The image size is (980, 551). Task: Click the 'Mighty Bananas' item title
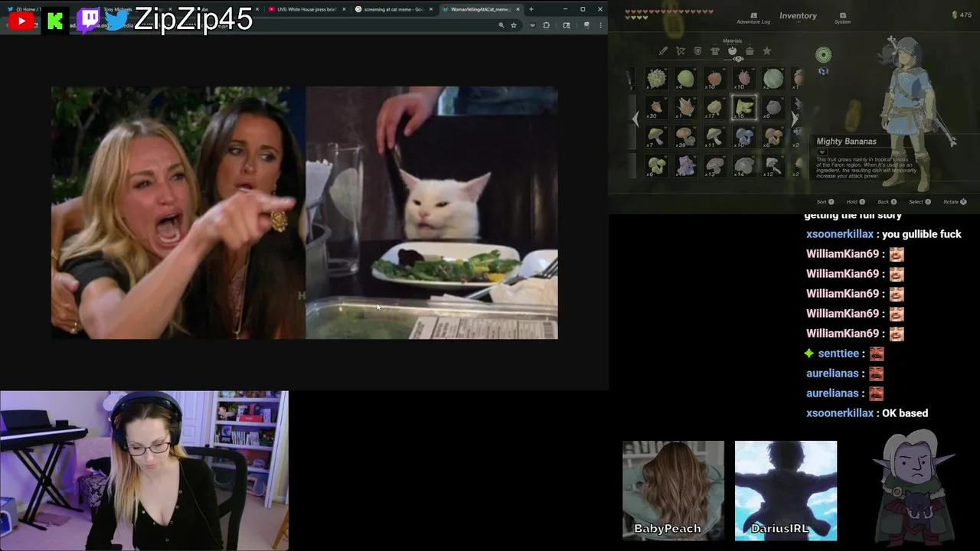846,142
